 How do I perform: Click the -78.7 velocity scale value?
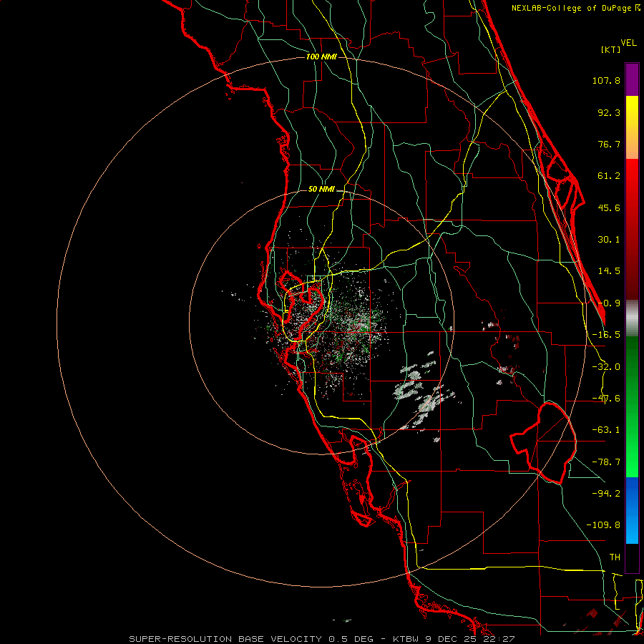tap(606, 462)
